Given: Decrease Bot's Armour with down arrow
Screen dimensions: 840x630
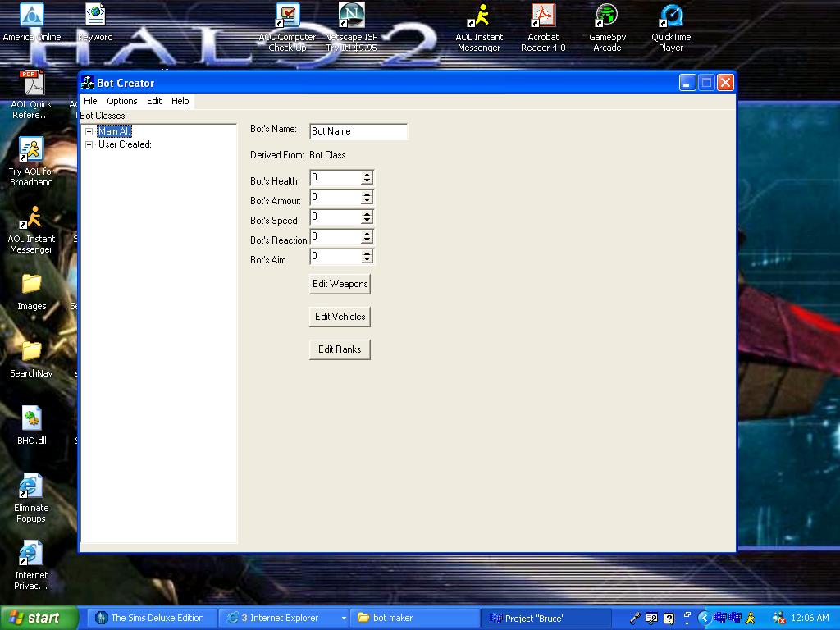Looking at the screenshot, I should coord(367,201).
